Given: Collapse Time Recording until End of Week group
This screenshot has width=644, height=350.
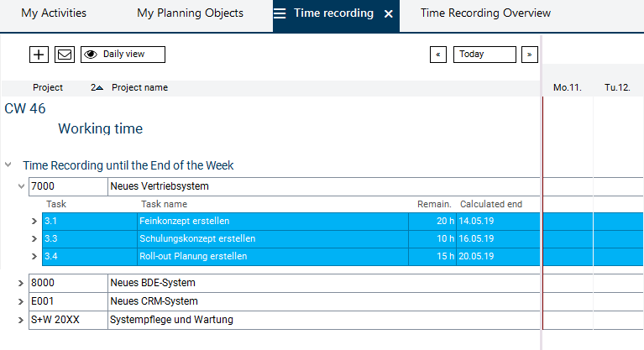Looking at the screenshot, I should pyautogui.click(x=8, y=166).
